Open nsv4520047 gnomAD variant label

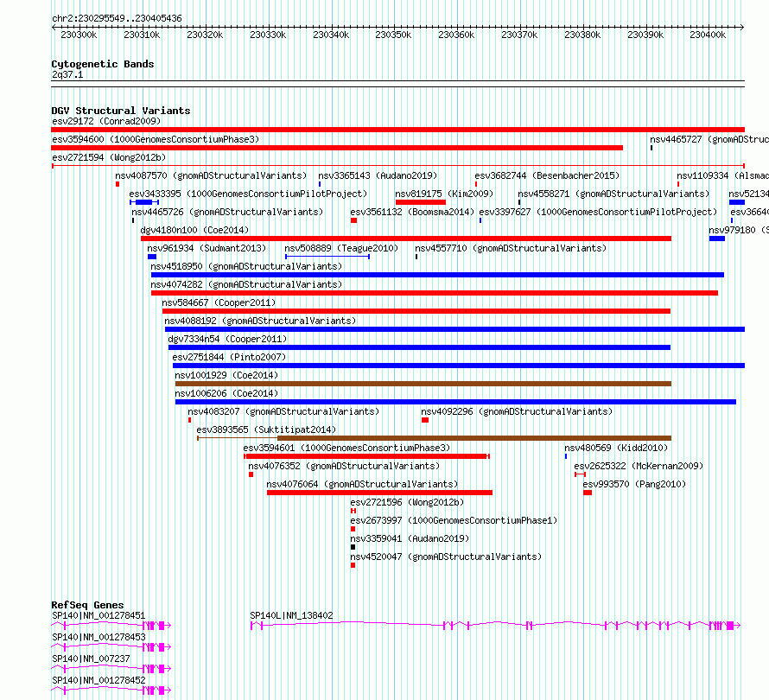tap(446, 557)
